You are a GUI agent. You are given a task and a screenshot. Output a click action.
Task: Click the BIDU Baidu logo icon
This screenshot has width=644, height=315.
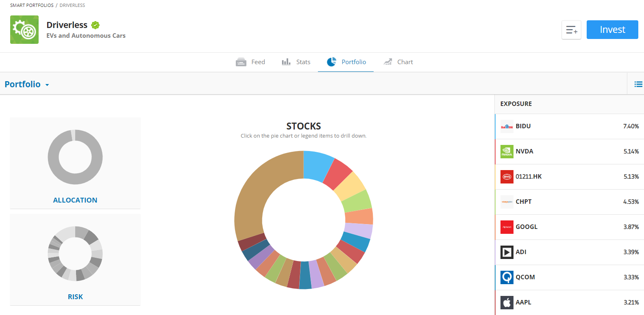(x=507, y=127)
